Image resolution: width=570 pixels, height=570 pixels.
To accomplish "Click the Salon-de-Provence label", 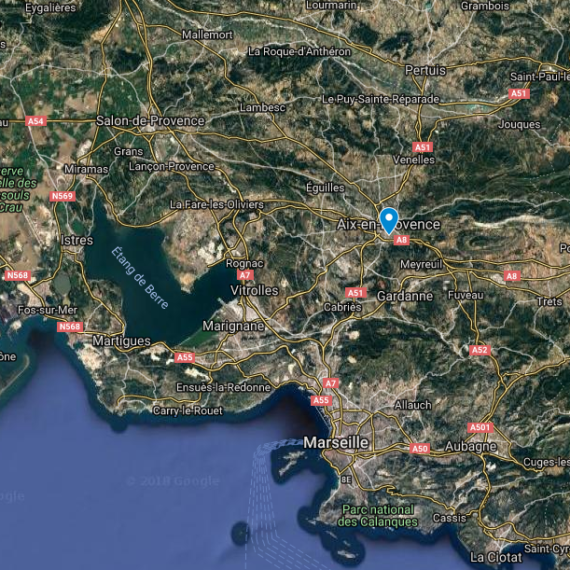I will [x=150, y=121].
